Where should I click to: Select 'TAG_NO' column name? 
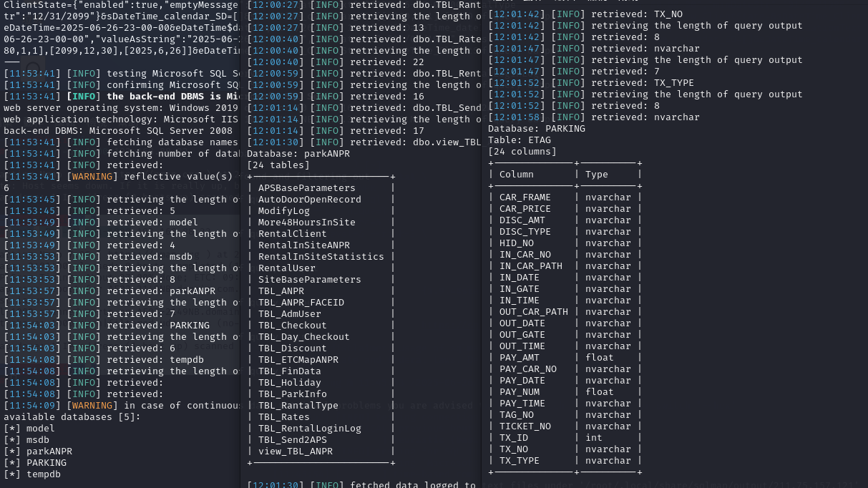[517, 415]
